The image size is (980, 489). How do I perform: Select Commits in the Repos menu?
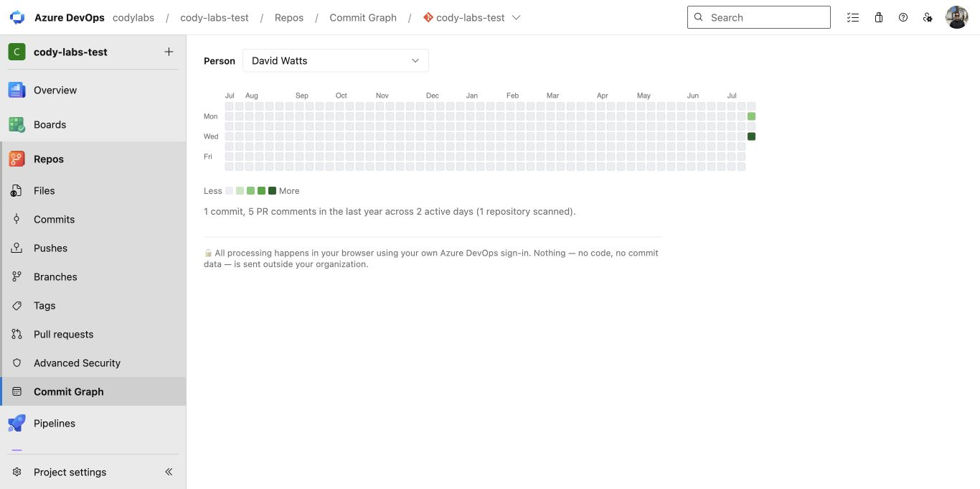pos(93,219)
